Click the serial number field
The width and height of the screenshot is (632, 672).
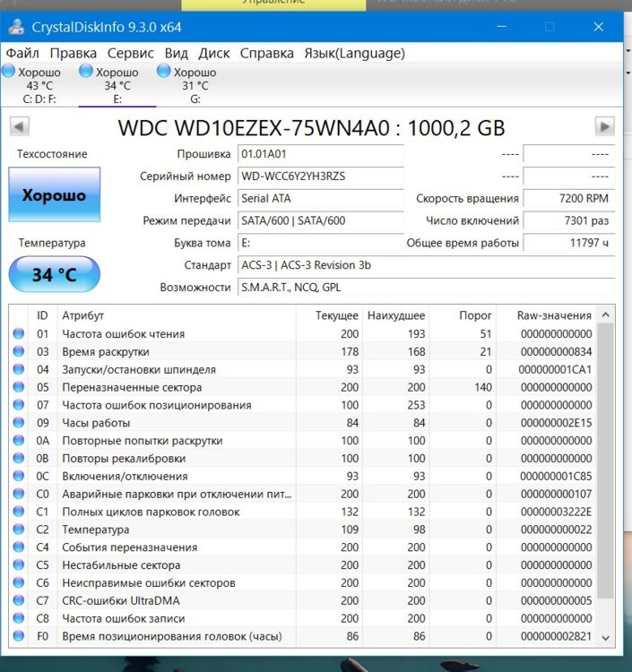point(320,177)
